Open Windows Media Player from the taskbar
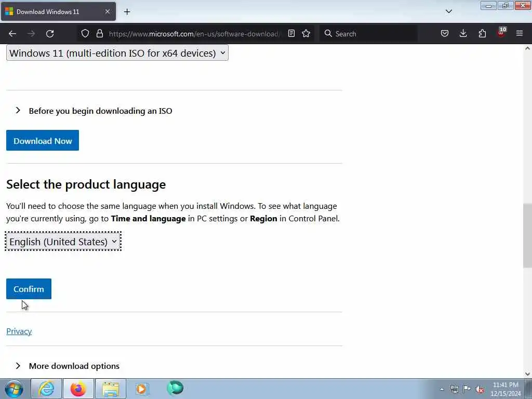 point(142,389)
